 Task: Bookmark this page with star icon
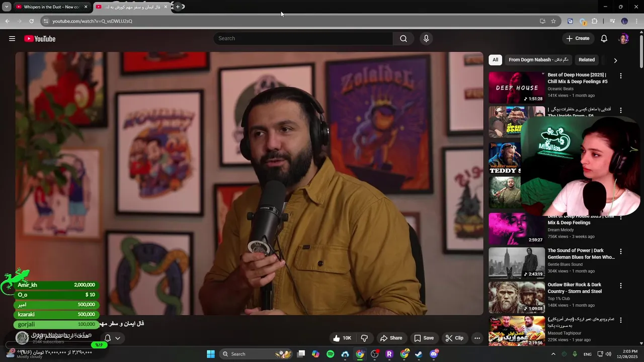(x=553, y=21)
